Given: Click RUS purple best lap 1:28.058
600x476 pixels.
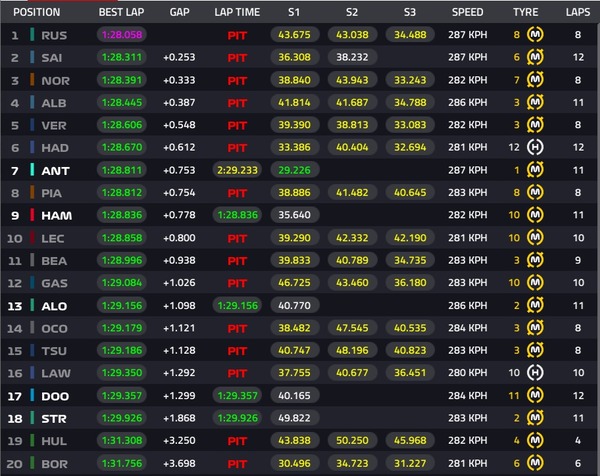Looking at the screenshot, I should (x=122, y=35).
